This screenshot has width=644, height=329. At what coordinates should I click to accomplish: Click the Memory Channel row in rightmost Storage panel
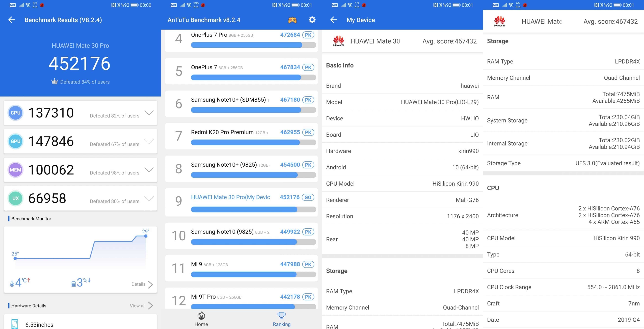(563, 78)
